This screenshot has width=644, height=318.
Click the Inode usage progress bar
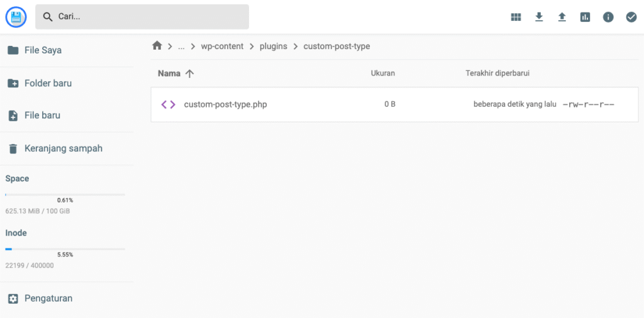(x=65, y=249)
